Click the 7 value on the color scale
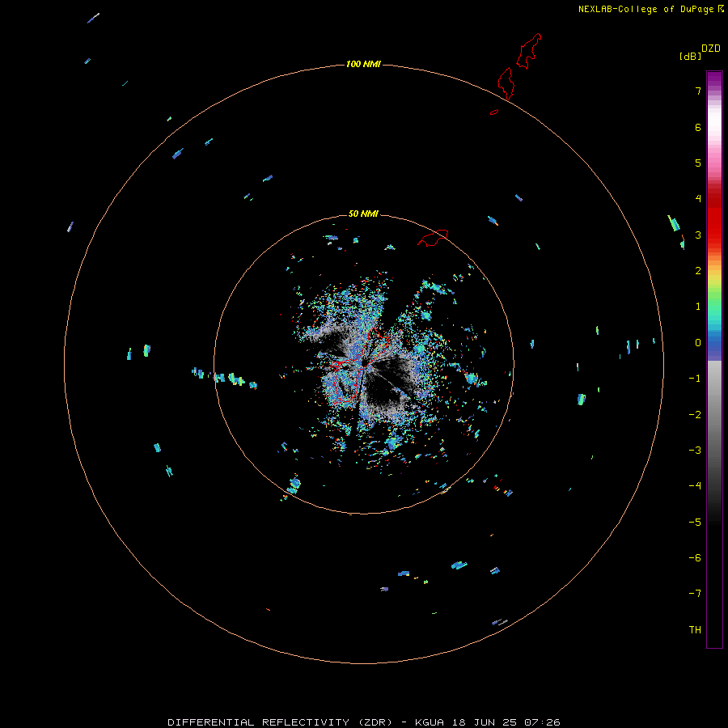Screen dimensions: 728x728 698,91
